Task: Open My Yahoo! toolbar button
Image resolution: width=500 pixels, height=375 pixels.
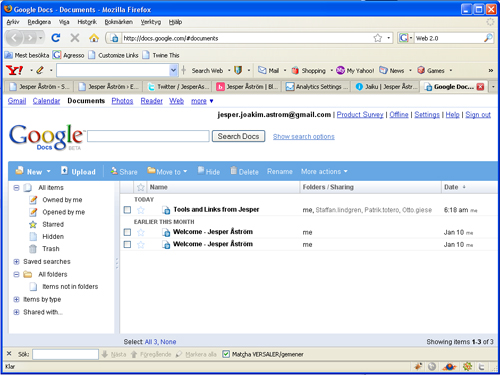Action: tap(355, 70)
